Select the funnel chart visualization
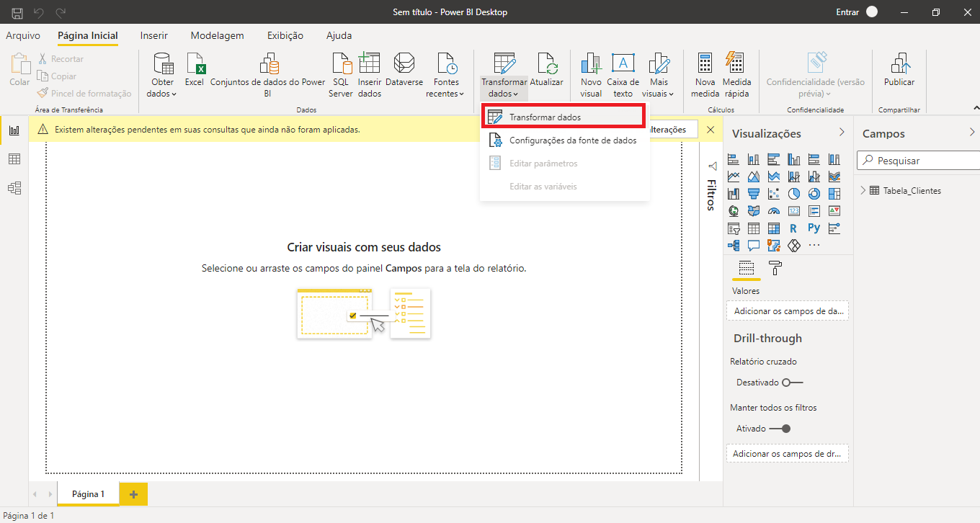The image size is (980, 523). (754, 193)
